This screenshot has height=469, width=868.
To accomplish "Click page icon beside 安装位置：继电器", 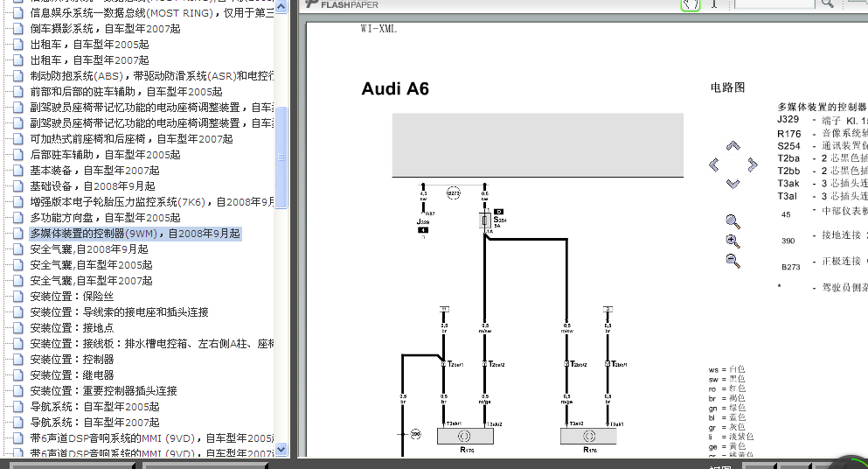I will [18, 375].
